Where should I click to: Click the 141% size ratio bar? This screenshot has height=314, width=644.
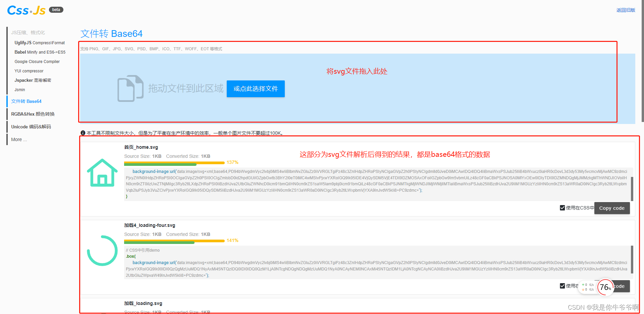coord(174,242)
